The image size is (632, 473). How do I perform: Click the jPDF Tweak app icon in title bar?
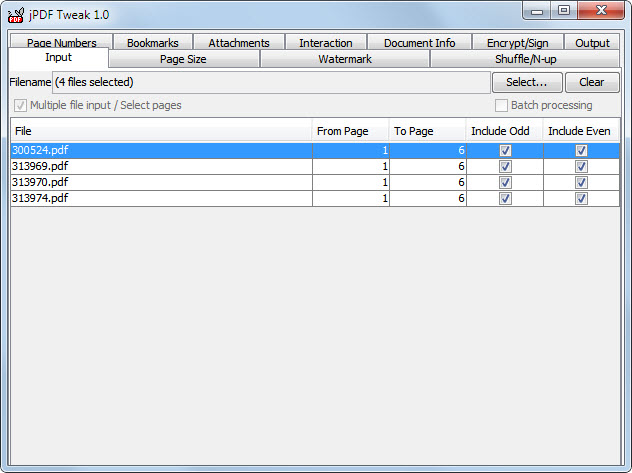(x=15, y=14)
